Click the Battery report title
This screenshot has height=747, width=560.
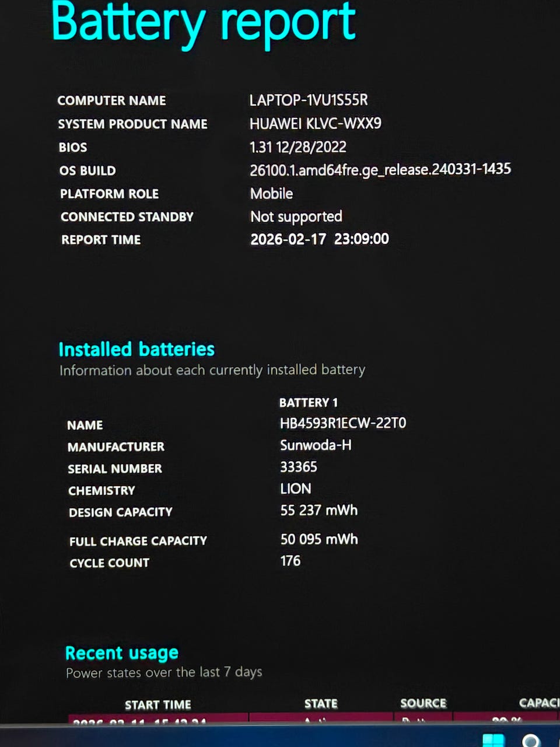tap(204, 23)
